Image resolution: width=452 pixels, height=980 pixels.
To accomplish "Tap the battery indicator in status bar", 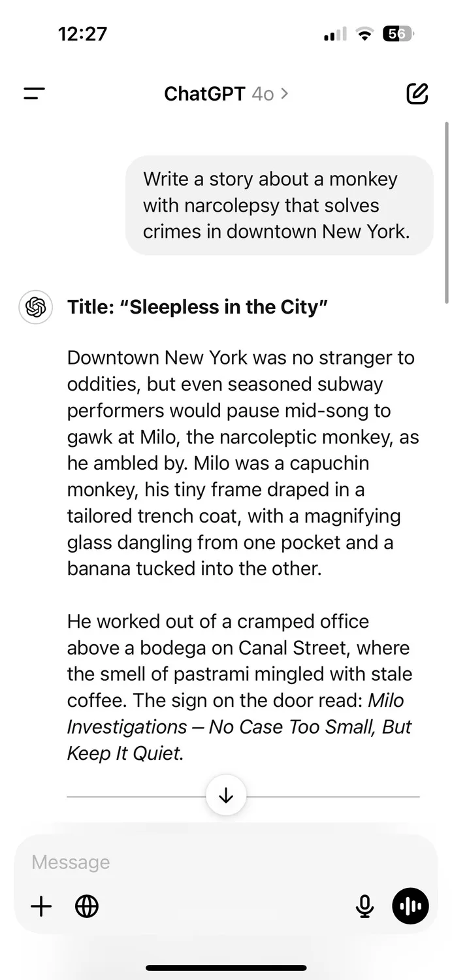I will click(x=398, y=34).
